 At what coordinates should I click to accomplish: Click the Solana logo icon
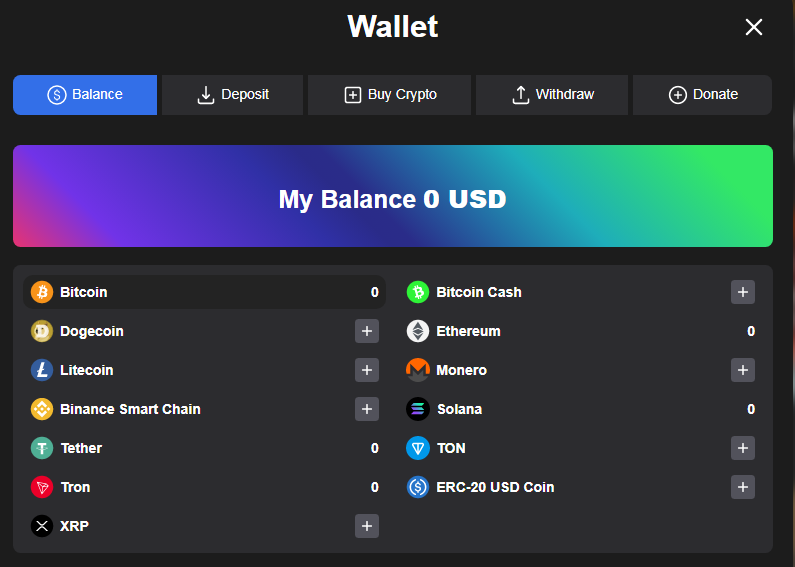(x=418, y=409)
